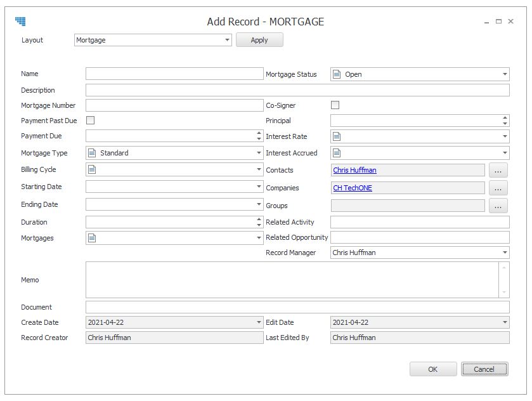Image resolution: width=532 pixels, height=401 pixels.
Task: Check the Payment Past Due box
Action: click(x=90, y=120)
